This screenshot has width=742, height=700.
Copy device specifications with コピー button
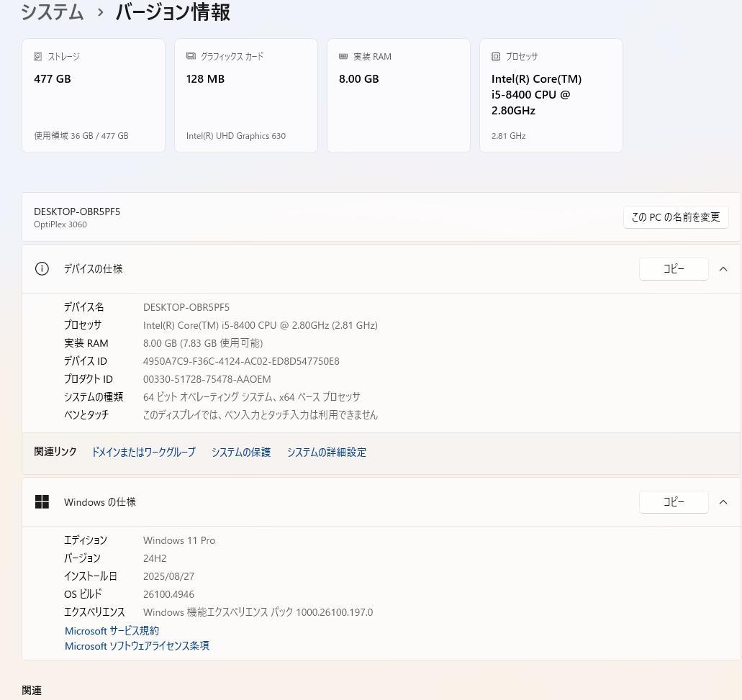[673, 268]
